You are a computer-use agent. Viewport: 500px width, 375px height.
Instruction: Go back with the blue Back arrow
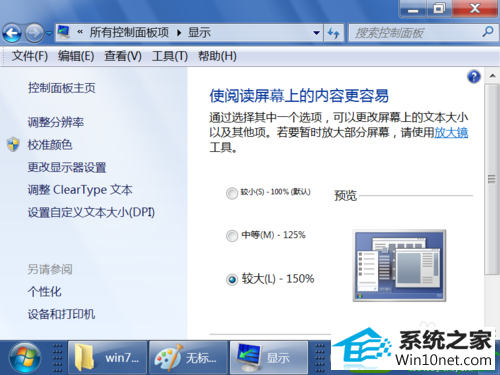tap(12, 33)
